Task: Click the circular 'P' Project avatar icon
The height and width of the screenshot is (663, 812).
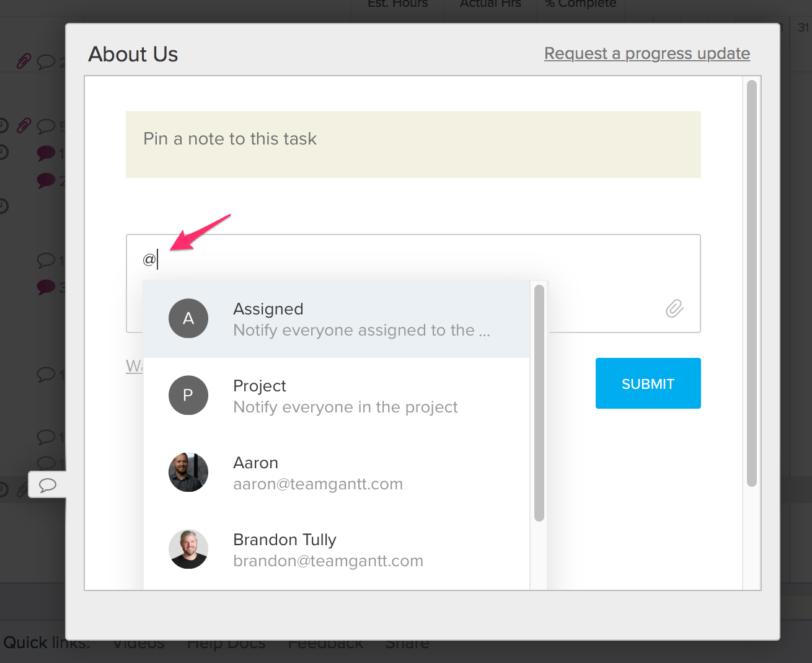Action: tap(188, 395)
